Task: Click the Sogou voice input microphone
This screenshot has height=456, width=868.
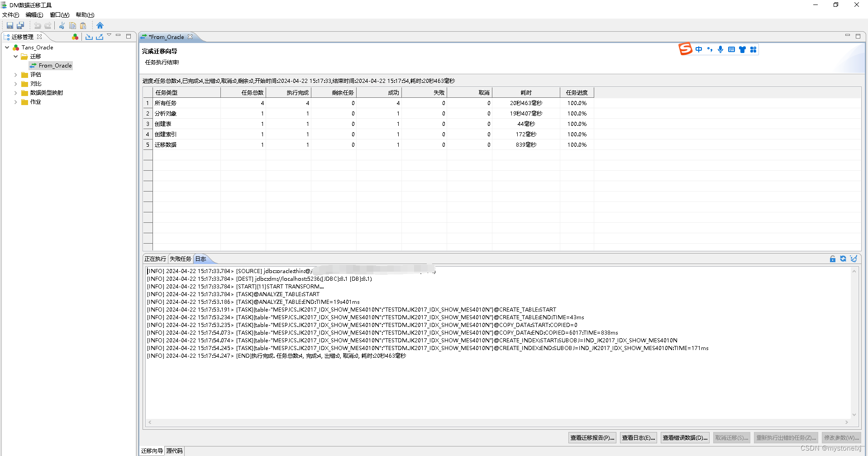Action: coord(720,49)
